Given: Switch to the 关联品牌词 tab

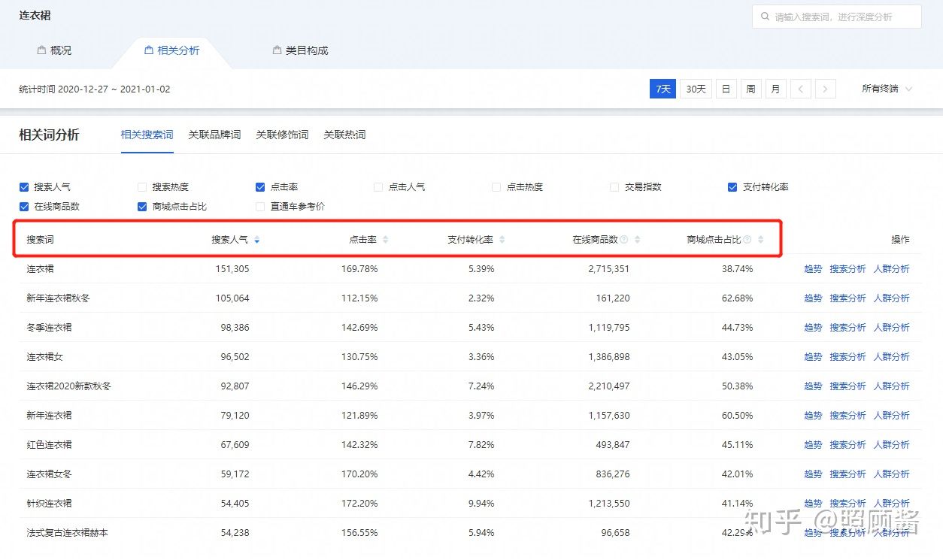Looking at the screenshot, I should pyautogui.click(x=214, y=135).
